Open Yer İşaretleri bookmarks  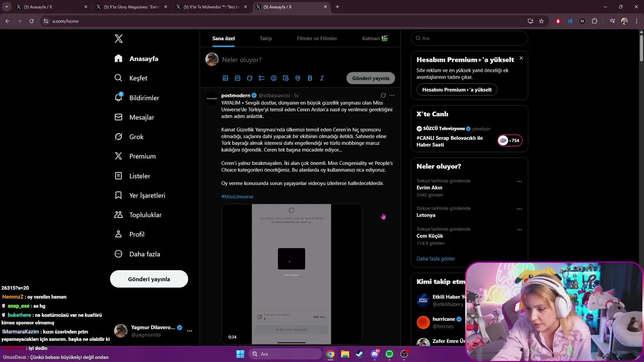tap(139, 195)
